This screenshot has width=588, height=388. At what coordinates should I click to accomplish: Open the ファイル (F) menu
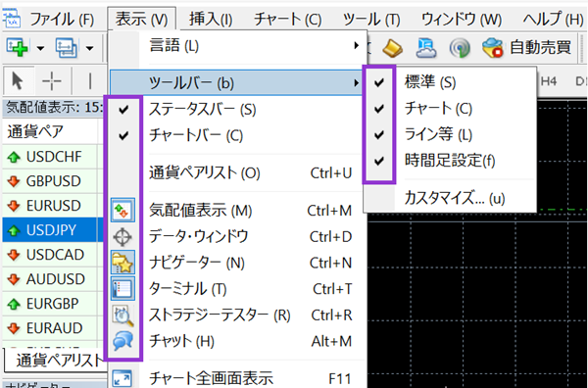tap(62, 20)
